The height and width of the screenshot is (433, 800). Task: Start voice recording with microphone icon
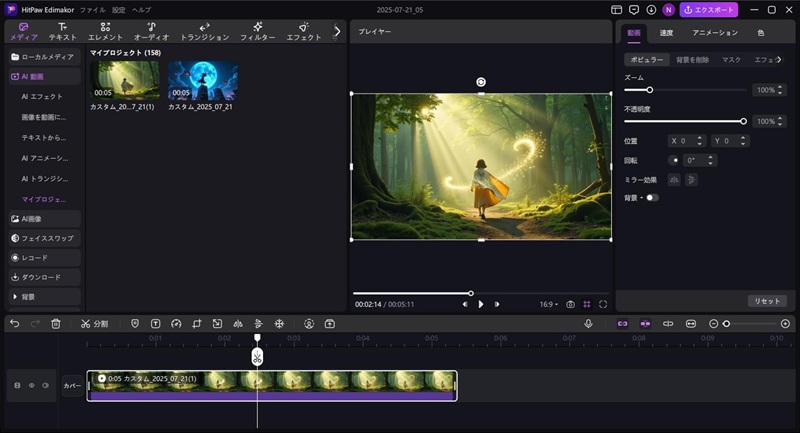(x=588, y=324)
